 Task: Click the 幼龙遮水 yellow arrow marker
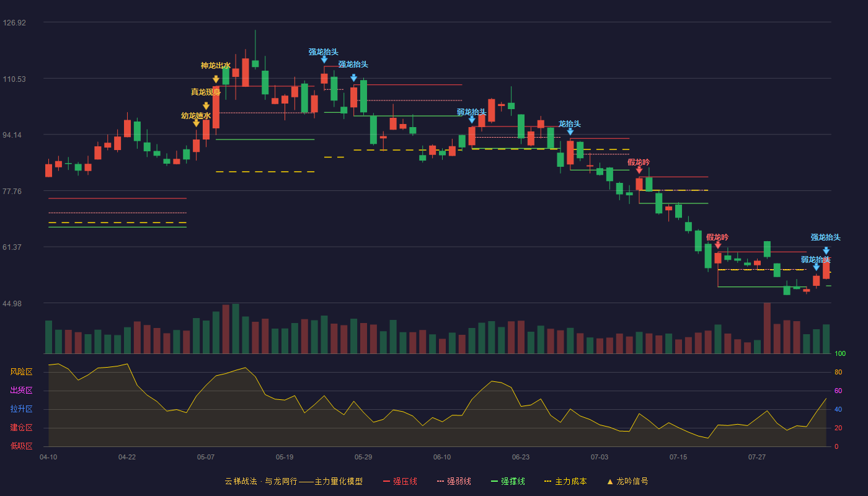click(x=196, y=123)
